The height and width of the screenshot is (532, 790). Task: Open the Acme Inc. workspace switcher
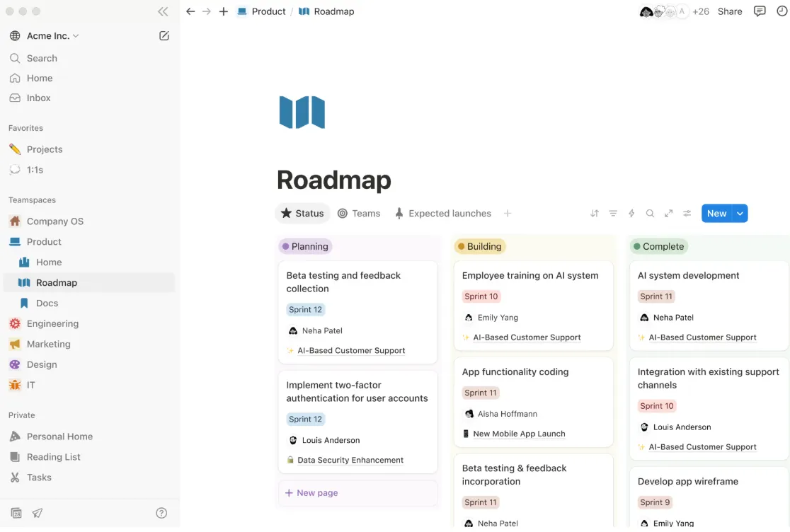pyautogui.click(x=47, y=36)
